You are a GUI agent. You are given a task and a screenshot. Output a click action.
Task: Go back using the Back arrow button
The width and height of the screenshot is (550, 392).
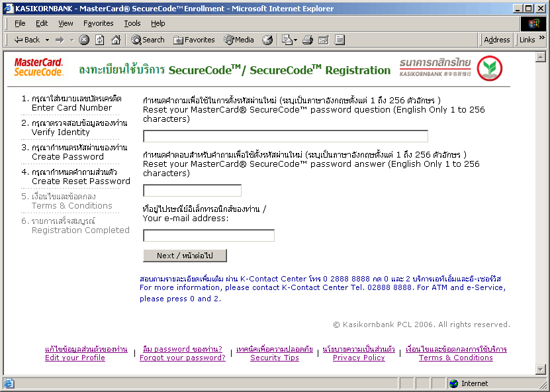[27, 40]
